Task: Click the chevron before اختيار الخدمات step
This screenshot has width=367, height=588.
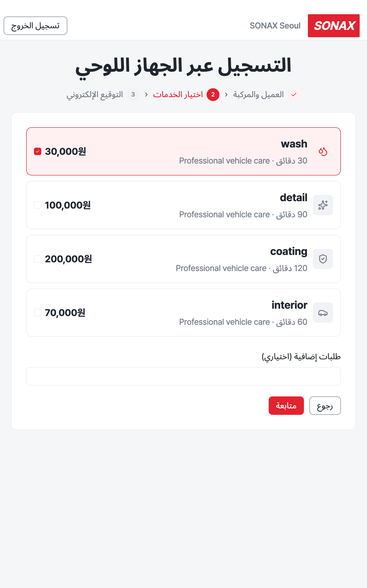Action: [x=226, y=95]
